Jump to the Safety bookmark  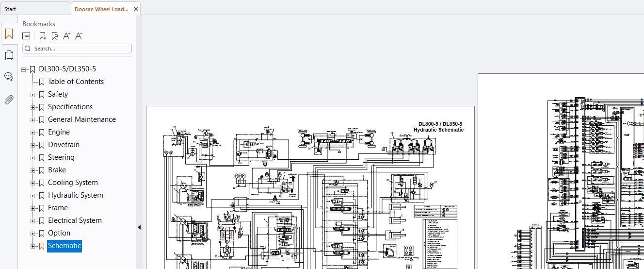click(x=58, y=94)
